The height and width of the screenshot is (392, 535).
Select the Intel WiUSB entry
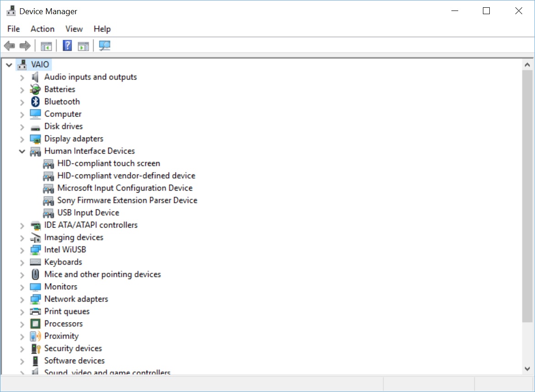click(65, 249)
